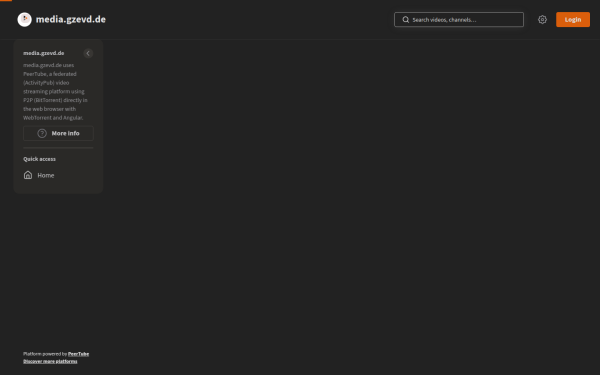
Task: Click the question mark icon in More info
Action: pyautogui.click(x=42, y=133)
